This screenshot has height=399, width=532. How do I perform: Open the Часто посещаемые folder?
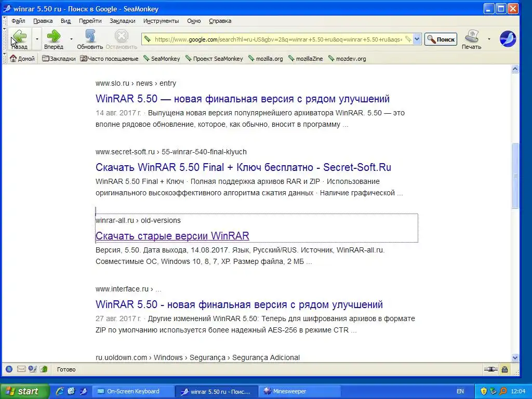tap(109, 58)
